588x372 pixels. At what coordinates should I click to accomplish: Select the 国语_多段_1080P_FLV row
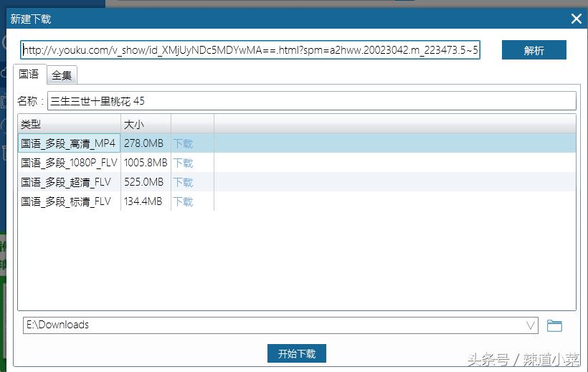(297, 163)
